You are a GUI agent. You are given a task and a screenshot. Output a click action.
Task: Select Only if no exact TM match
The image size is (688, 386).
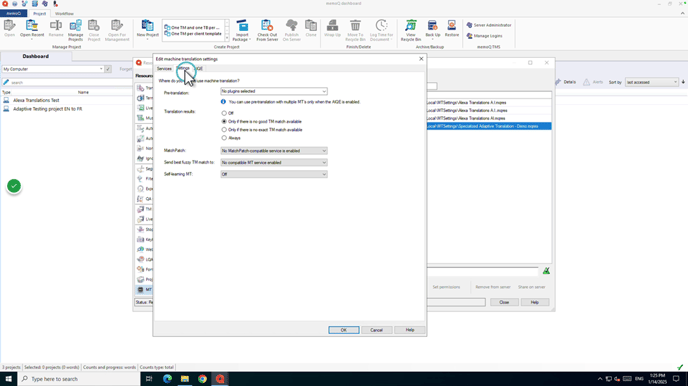click(x=224, y=130)
